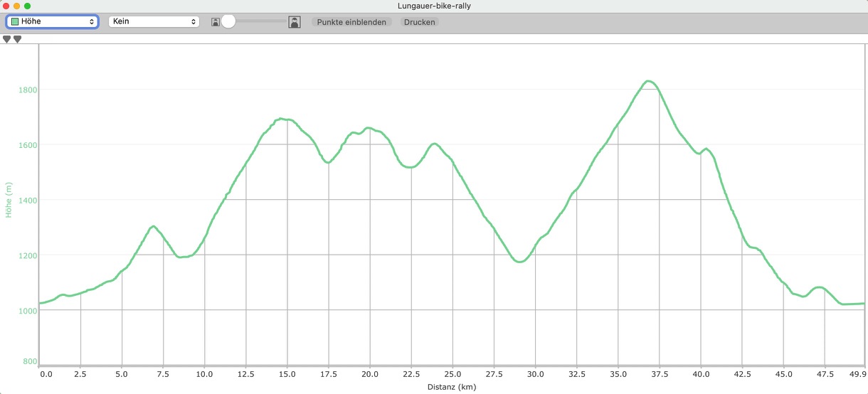Toggle Punkte einblenden to show points
The height and width of the screenshot is (394, 868).
pos(351,22)
